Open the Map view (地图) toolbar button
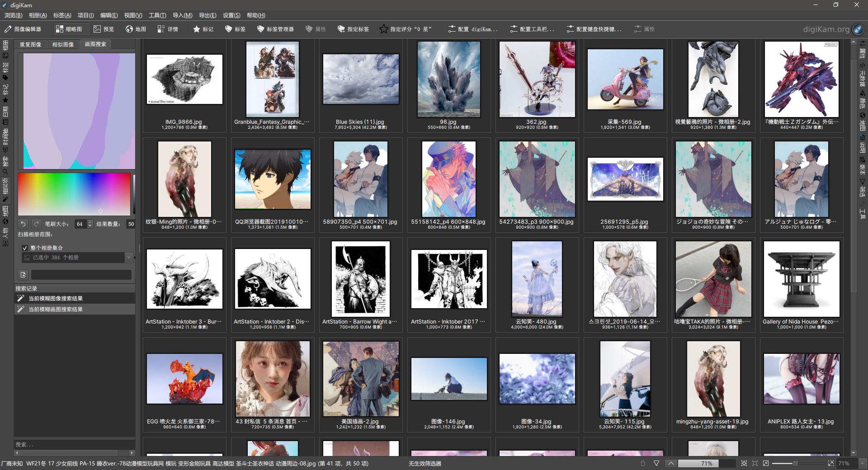This screenshot has height=470, width=868. [136, 29]
